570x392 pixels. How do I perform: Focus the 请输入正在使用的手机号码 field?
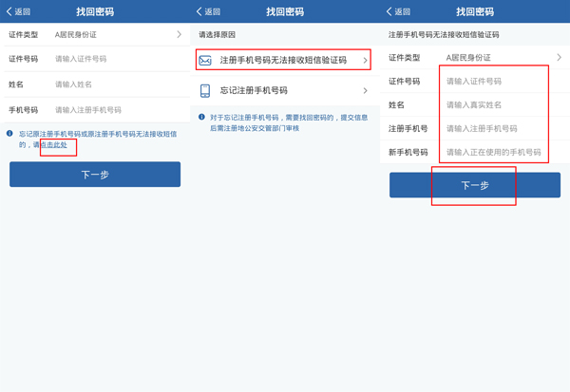point(494,152)
